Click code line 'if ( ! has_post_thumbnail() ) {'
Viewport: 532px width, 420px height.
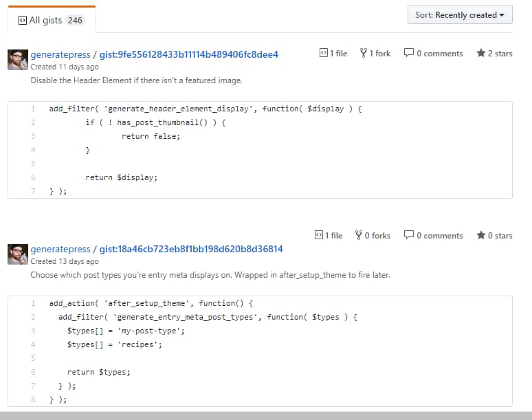tap(156, 122)
